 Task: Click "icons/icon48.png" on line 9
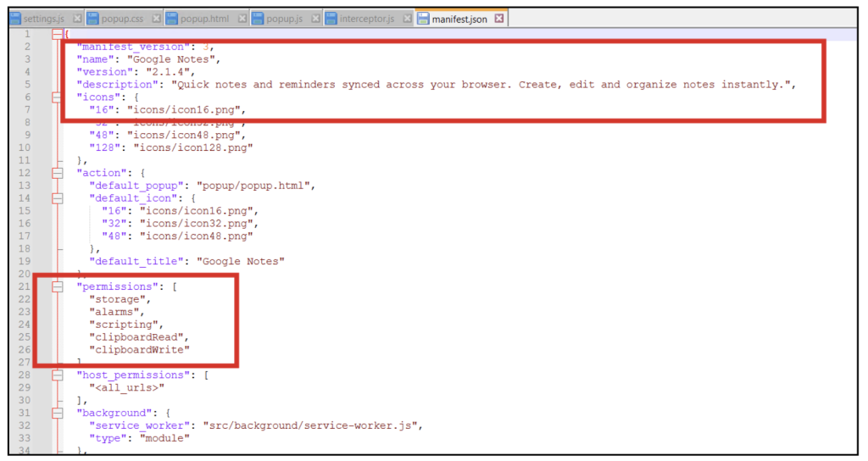tap(183, 135)
